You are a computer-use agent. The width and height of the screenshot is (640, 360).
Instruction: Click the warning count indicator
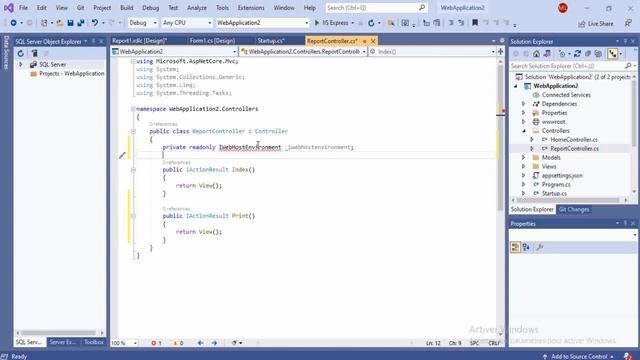pyautogui.click(x=178, y=343)
